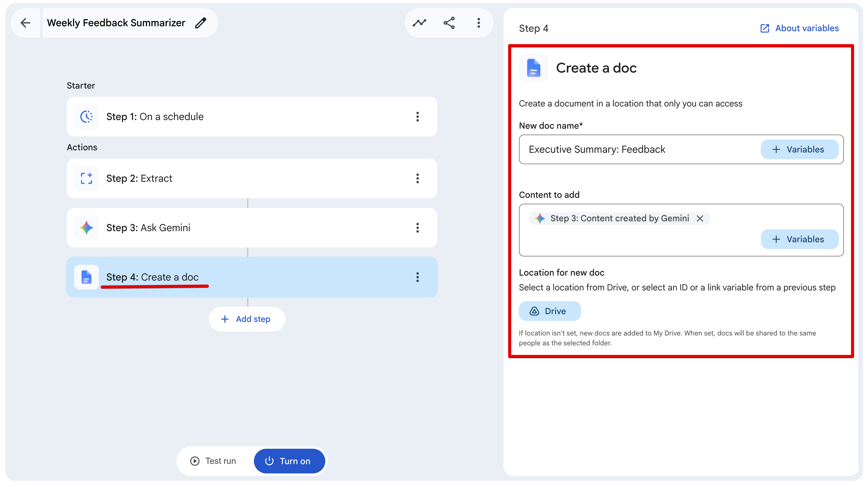Click the large Docs icon beside Create a doc
This screenshot has width=868, height=487.
click(533, 68)
